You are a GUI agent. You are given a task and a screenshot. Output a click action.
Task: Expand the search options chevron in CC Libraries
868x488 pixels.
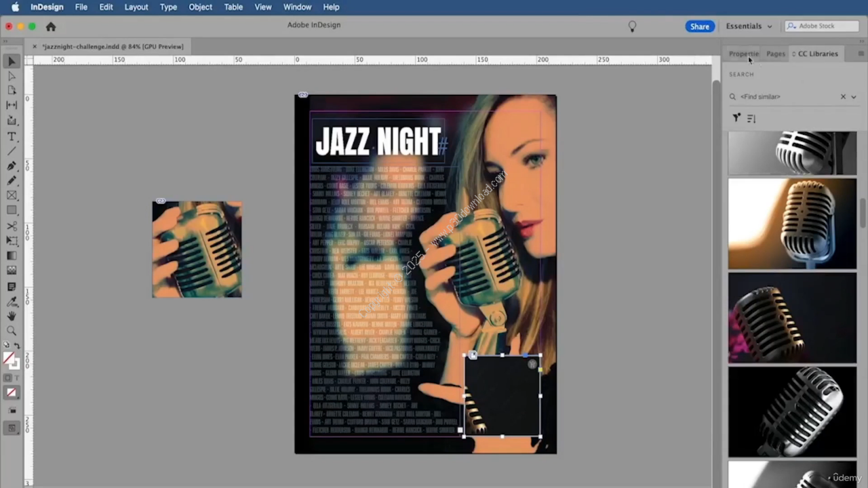coord(854,97)
